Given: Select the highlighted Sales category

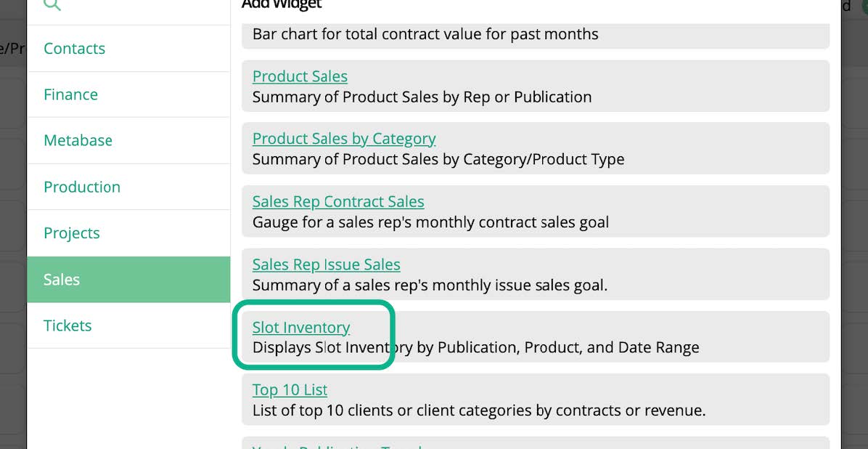Looking at the screenshot, I should (x=62, y=280).
